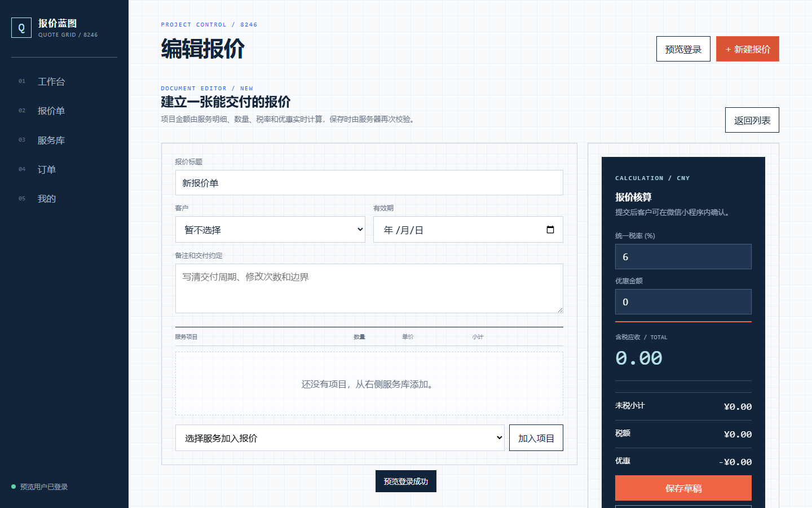
Task: Focus the 报价标题 input field
Action: click(369, 183)
